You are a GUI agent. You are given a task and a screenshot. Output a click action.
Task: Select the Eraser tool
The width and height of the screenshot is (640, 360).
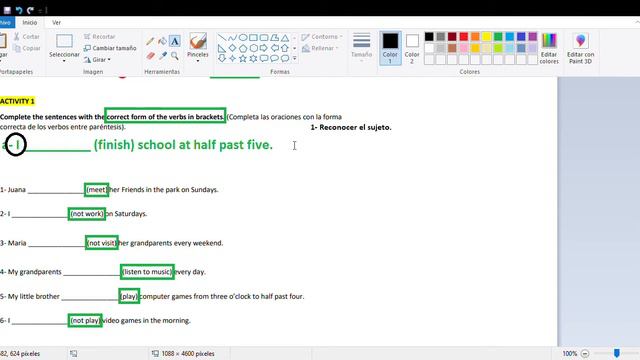[150, 56]
